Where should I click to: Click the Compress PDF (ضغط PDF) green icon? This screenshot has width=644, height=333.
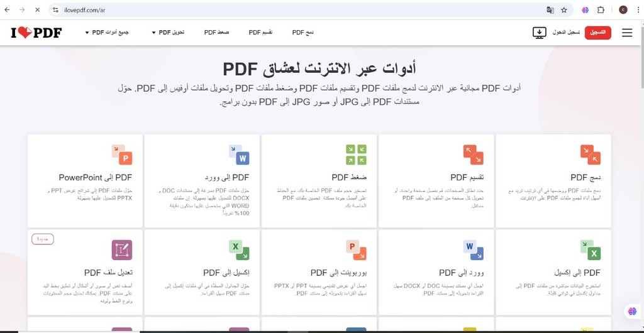point(356,155)
